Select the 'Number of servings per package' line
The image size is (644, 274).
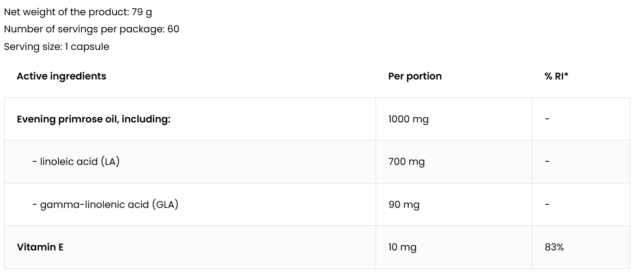click(x=91, y=30)
